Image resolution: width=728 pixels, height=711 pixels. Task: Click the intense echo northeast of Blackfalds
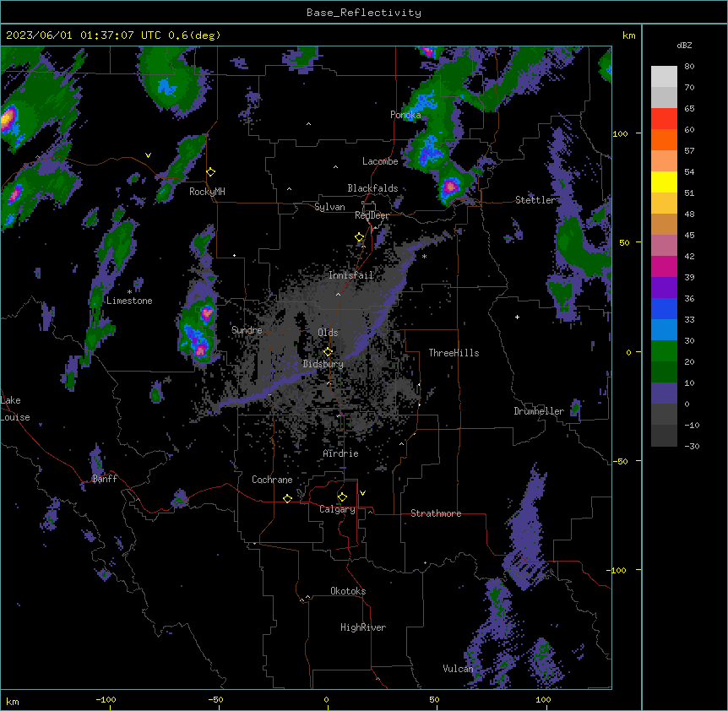coord(450,187)
